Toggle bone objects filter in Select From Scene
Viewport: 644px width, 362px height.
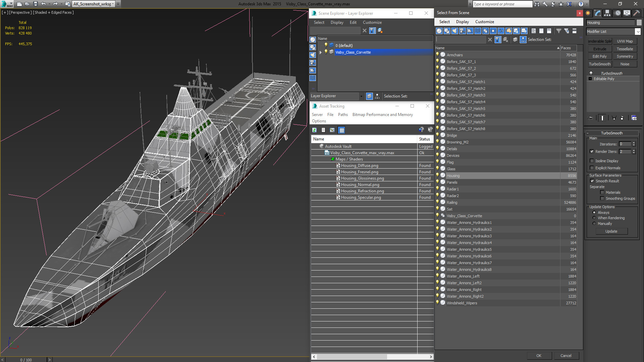(x=501, y=31)
